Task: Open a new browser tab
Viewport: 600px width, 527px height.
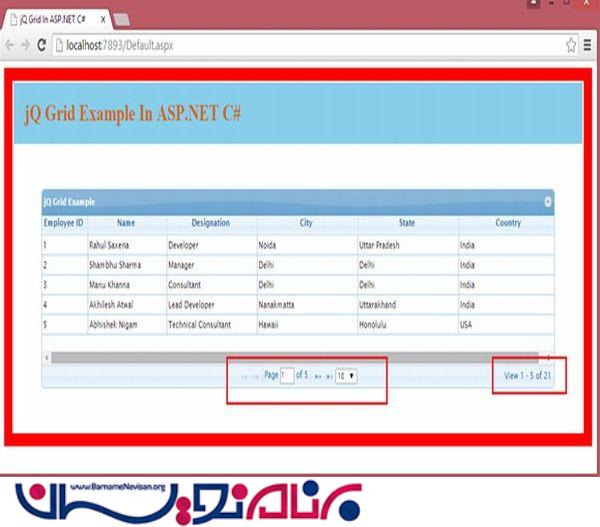Action: [x=122, y=19]
